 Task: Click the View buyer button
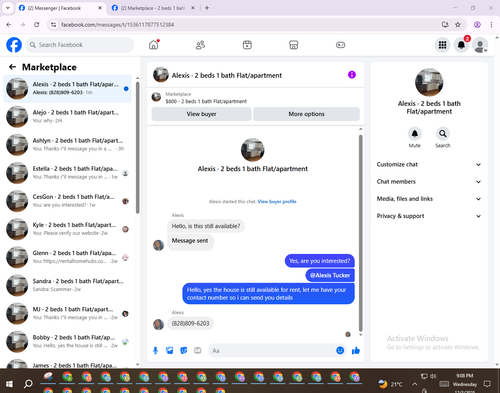pos(201,114)
